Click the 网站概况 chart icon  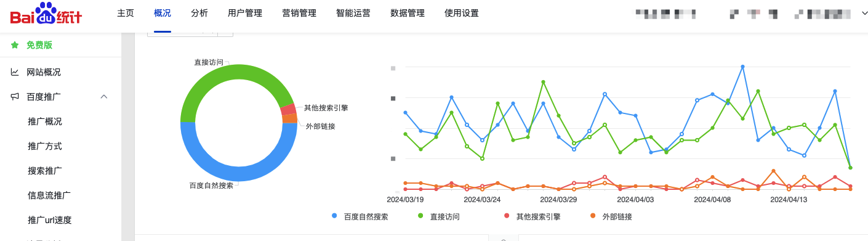tap(14, 72)
